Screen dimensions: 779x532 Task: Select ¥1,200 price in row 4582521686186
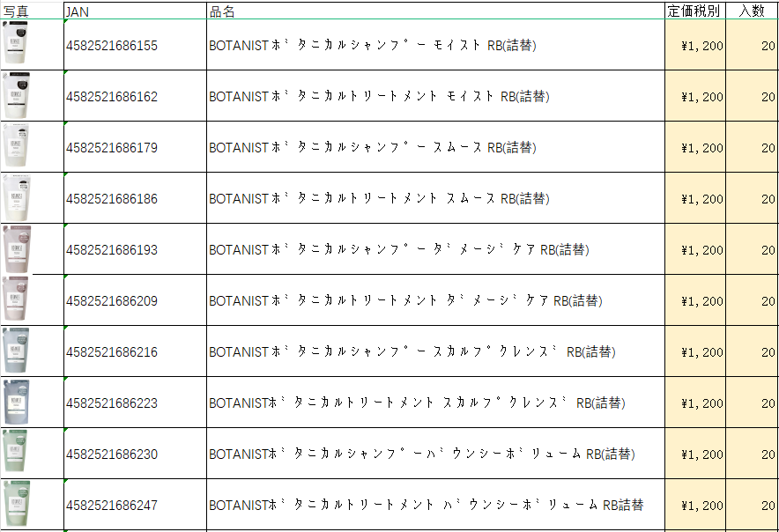point(695,198)
